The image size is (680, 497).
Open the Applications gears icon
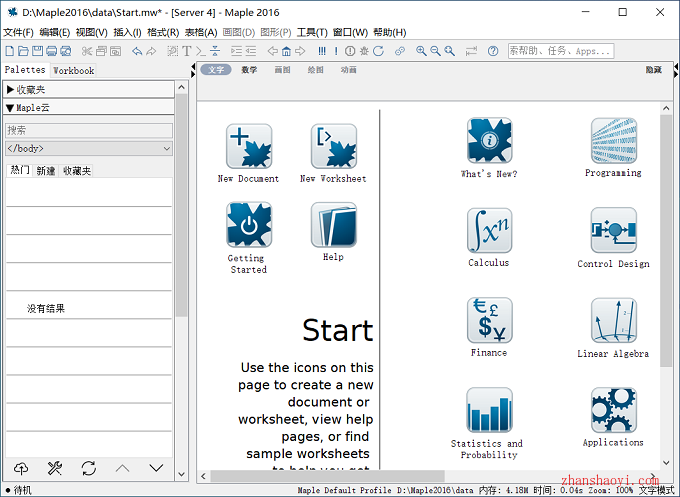pyautogui.click(x=614, y=410)
